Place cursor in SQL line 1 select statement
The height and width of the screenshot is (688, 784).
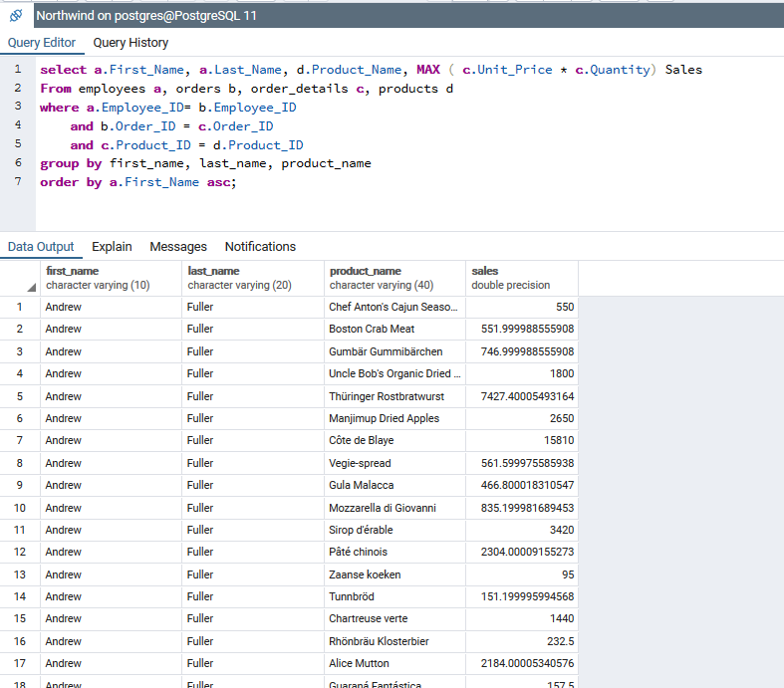pos(371,70)
